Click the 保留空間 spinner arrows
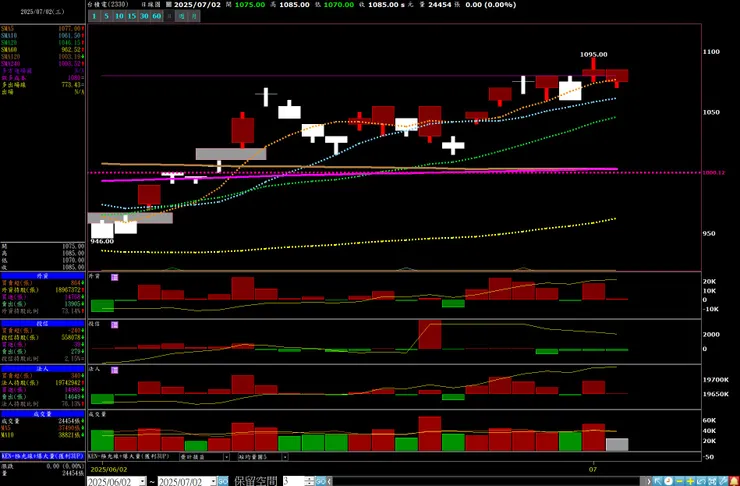This screenshot has height=486, width=740. (310, 481)
